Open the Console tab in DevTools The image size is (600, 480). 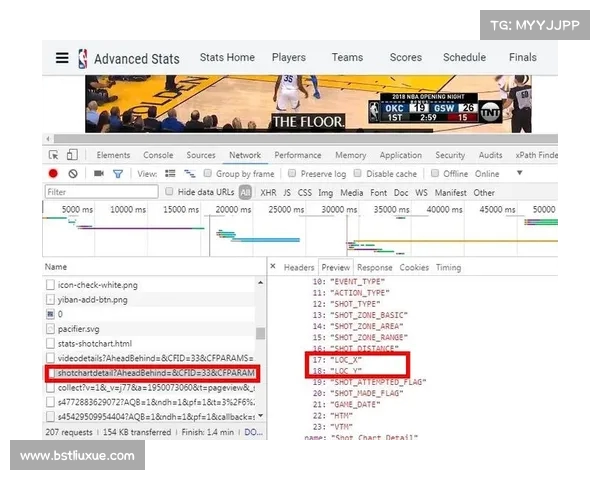click(158, 155)
